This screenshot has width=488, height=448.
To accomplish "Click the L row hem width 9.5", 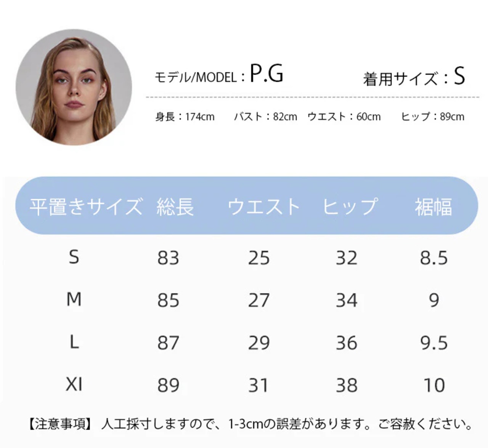I will click(434, 343).
